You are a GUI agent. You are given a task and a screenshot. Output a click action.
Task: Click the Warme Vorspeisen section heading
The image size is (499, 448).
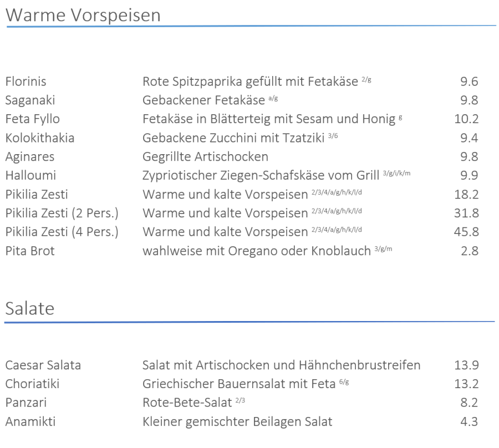[x=83, y=15]
